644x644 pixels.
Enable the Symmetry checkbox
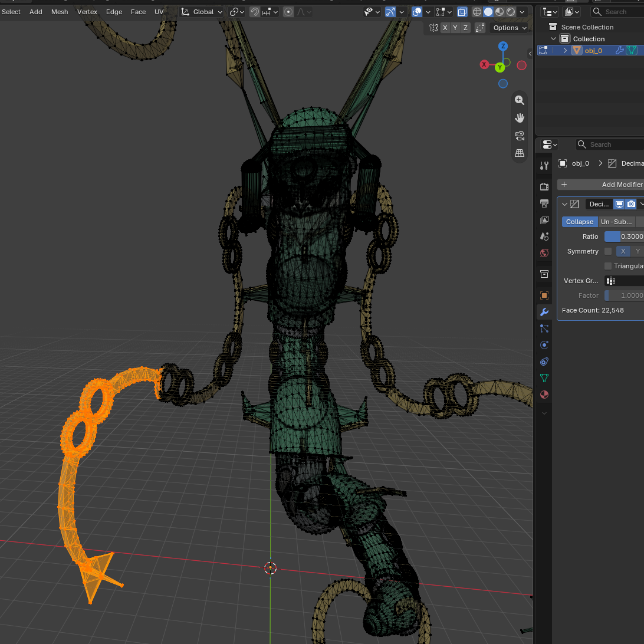pyautogui.click(x=608, y=251)
